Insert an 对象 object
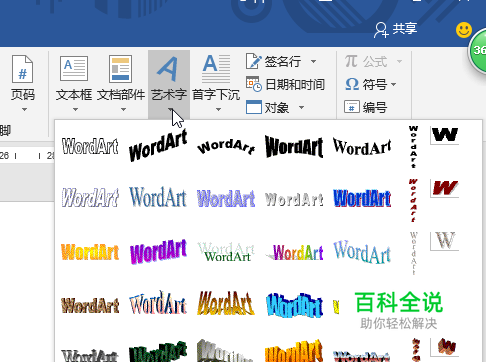The height and width of the screenshot is (362, 486). pyautogui.click(x=268, y=107)
